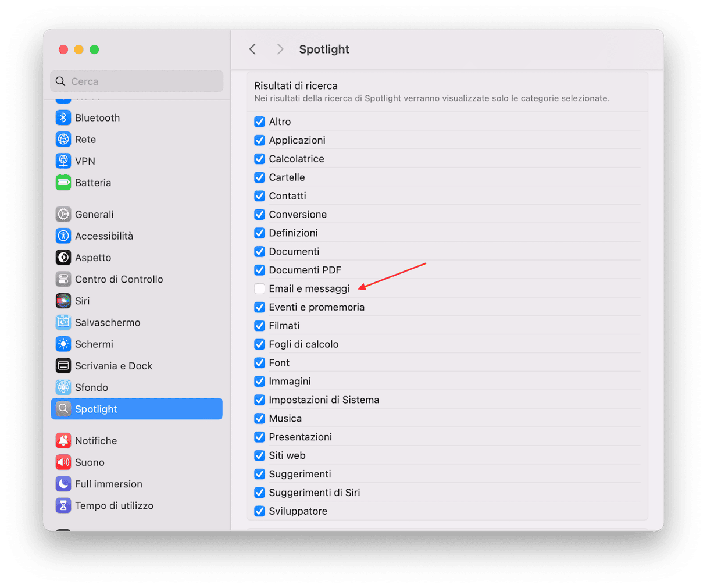
Task: Toggle the Contatti checkbox
Action: click(x=260, y=196)
